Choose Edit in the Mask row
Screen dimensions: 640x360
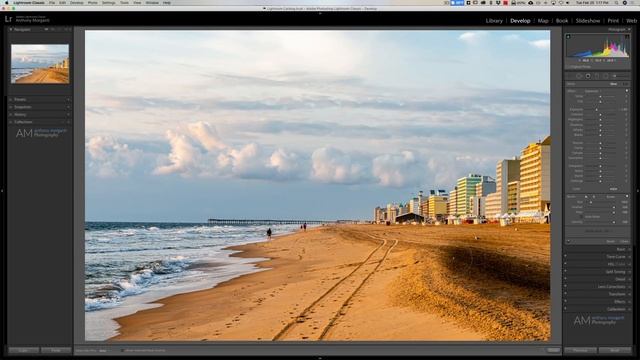coord(624,84)
